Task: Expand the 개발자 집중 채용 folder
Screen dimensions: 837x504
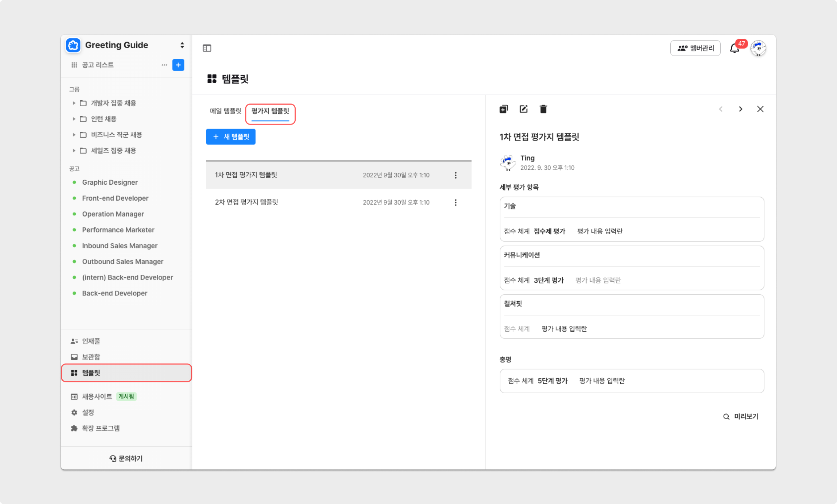Action: pos(74,103)
